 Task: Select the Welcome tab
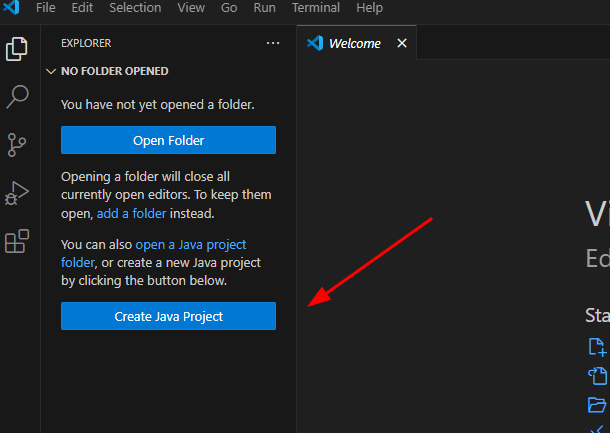pos(355,43)
